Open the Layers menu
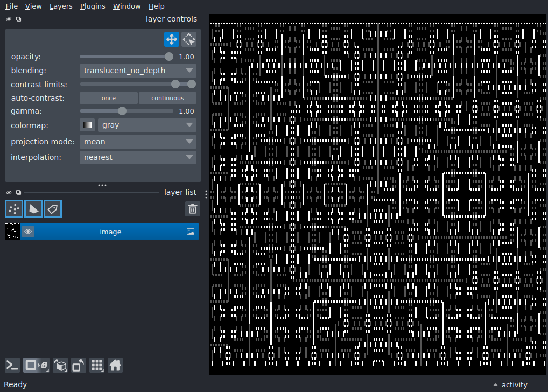 point(61,6)
